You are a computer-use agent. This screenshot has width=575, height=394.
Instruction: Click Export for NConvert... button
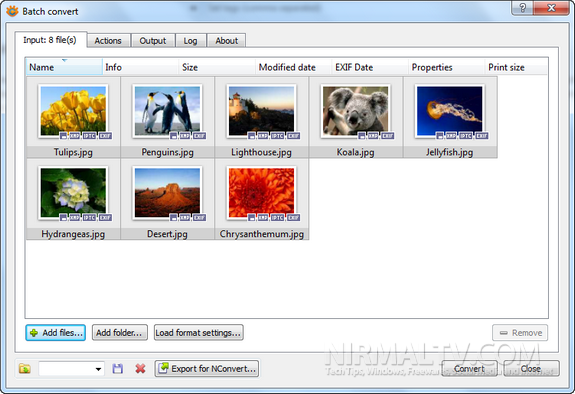(207, 368)
